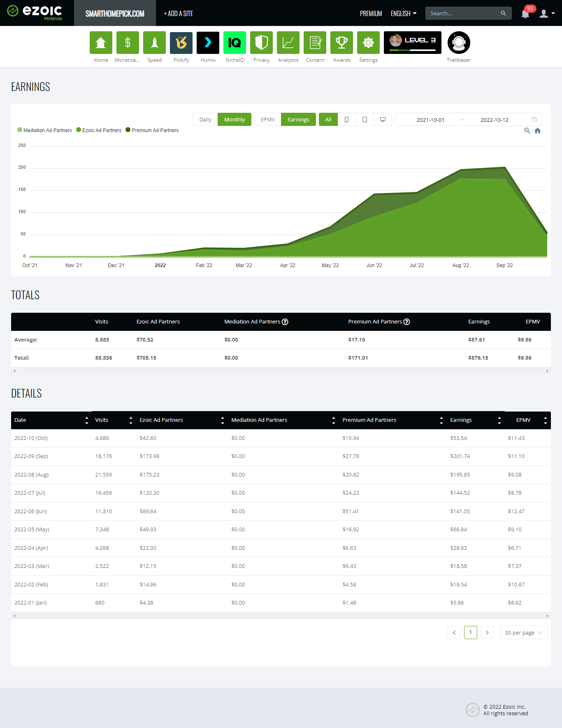Open the user account dropdown
This screenshot has width=562, height=728.
(547, 14)
